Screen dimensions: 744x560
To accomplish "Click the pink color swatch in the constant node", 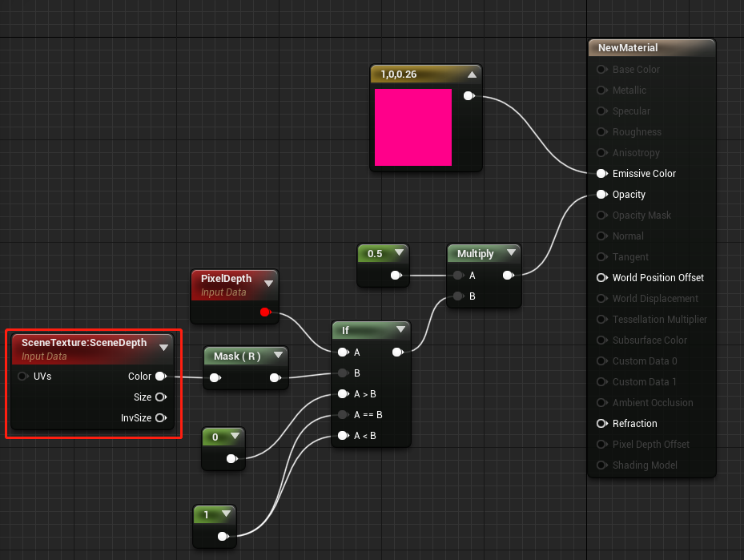I will [412, 127].
